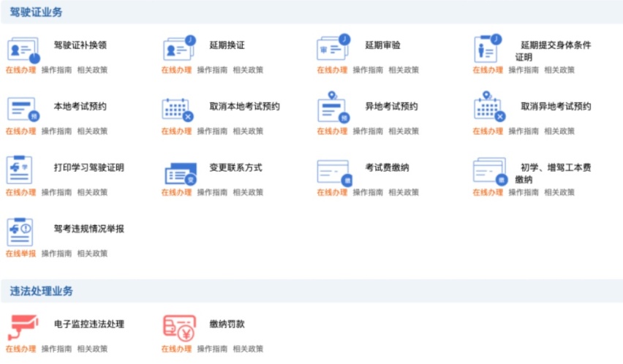This screenshot has height=364, width=623.
Task: Open 相关政策 for 考试费缴纳
Action: (x=404, y=192)
